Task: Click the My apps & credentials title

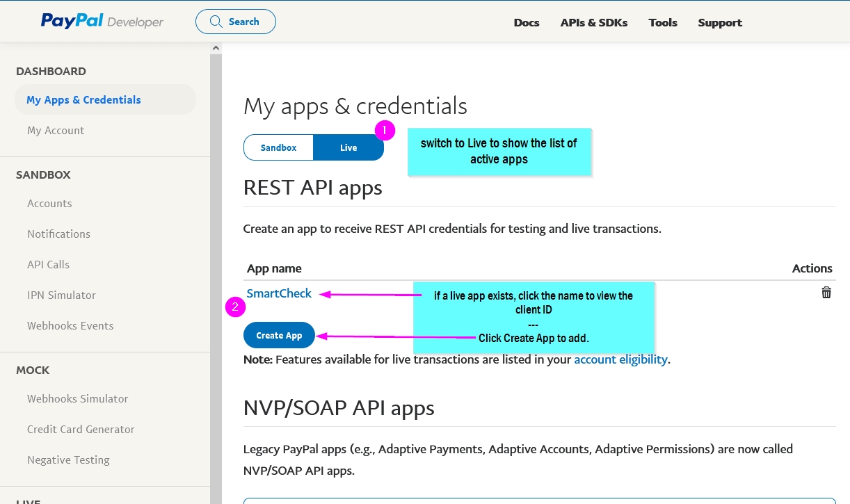Action: (x=355, y=106)
